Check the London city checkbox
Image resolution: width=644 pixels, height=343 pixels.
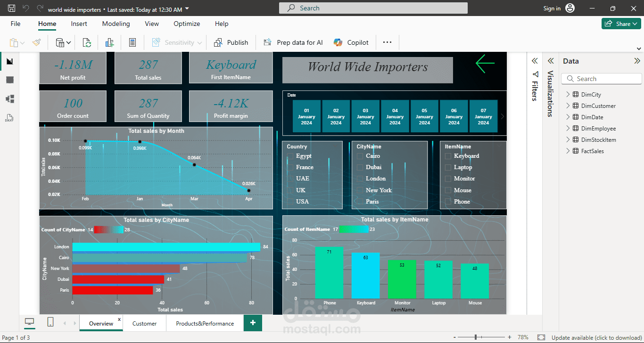360,179
